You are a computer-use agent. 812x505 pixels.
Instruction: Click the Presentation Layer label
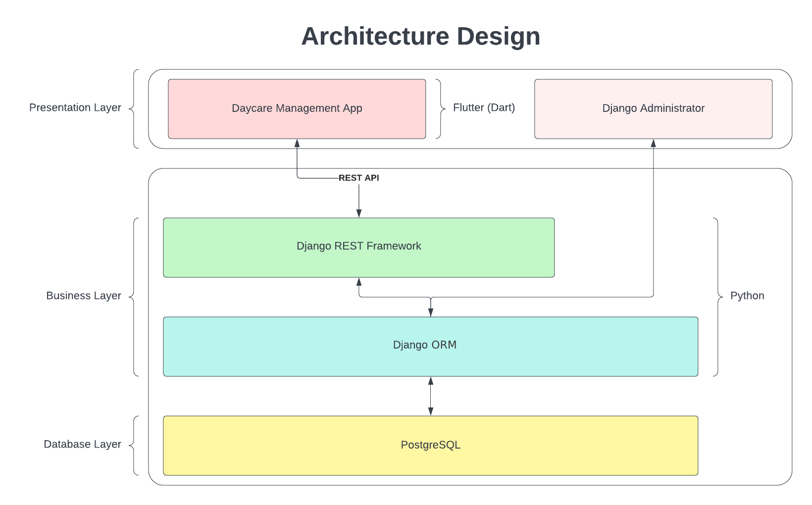[75, 107]
